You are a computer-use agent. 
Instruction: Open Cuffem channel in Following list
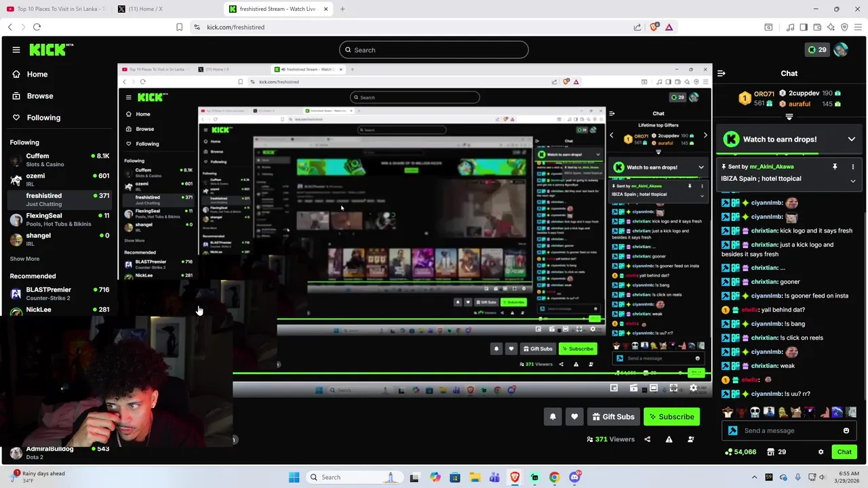point(59,160)
